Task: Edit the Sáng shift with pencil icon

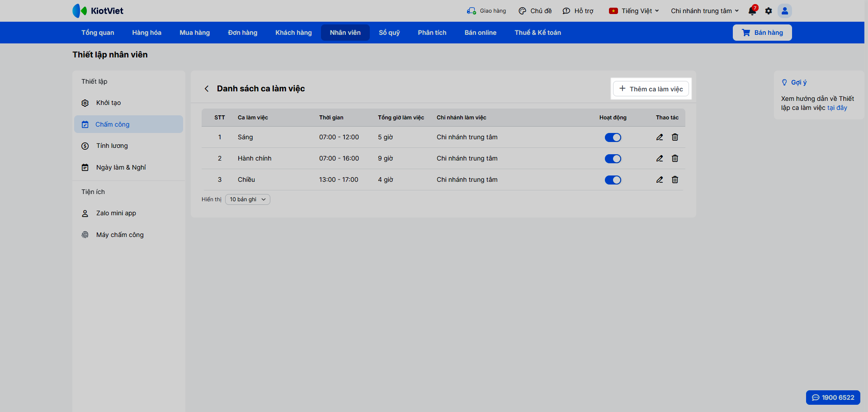Action: [660, 137]
